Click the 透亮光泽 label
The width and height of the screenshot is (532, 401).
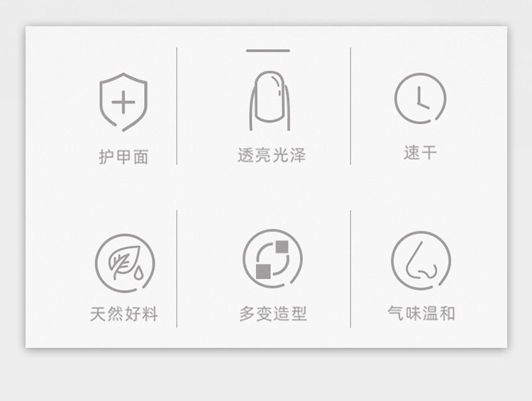point(272,155)
